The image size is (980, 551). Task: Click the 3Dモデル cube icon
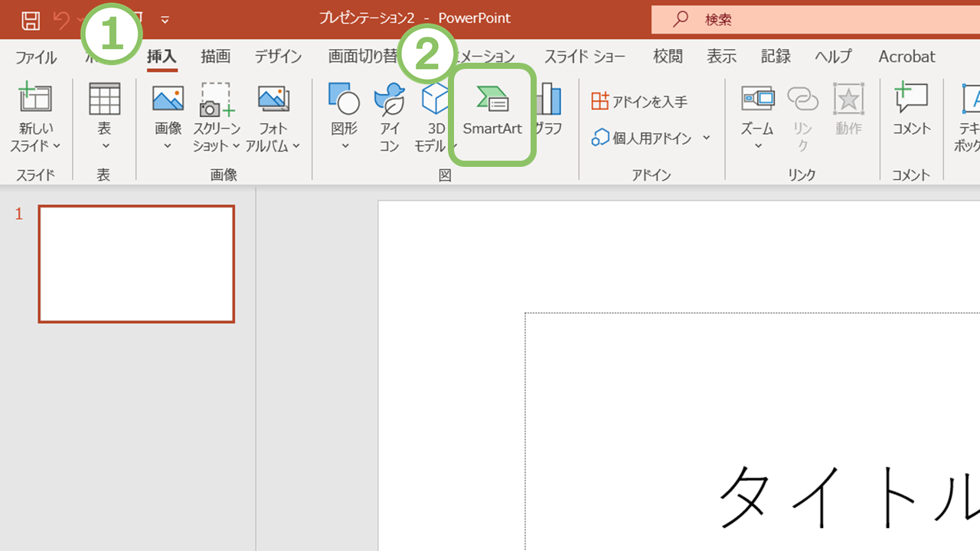click(x=435, y=99)
